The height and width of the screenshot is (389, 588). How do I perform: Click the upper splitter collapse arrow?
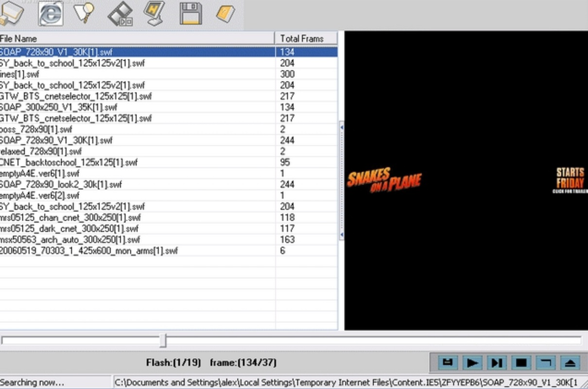[x=342, y=127]
